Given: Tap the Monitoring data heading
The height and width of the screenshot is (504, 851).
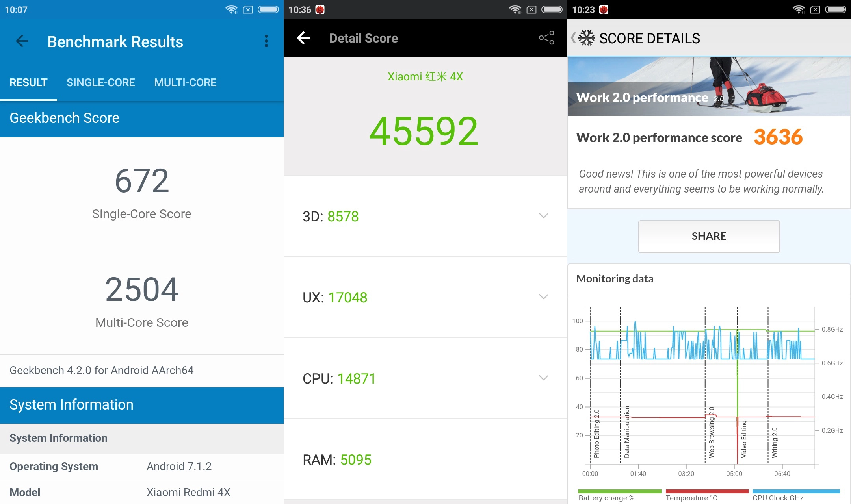Looking at the screenshot, I should [615, 279].
